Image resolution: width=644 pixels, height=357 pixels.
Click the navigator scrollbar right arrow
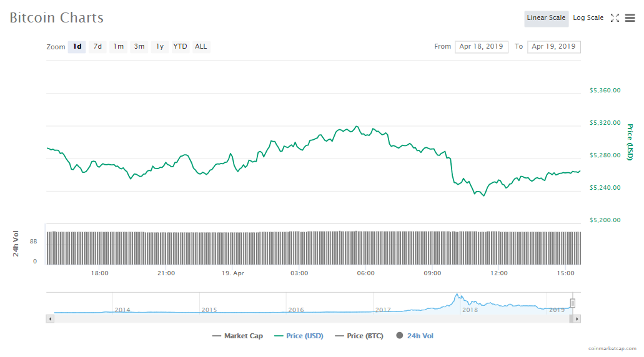[x=577, y=319]
